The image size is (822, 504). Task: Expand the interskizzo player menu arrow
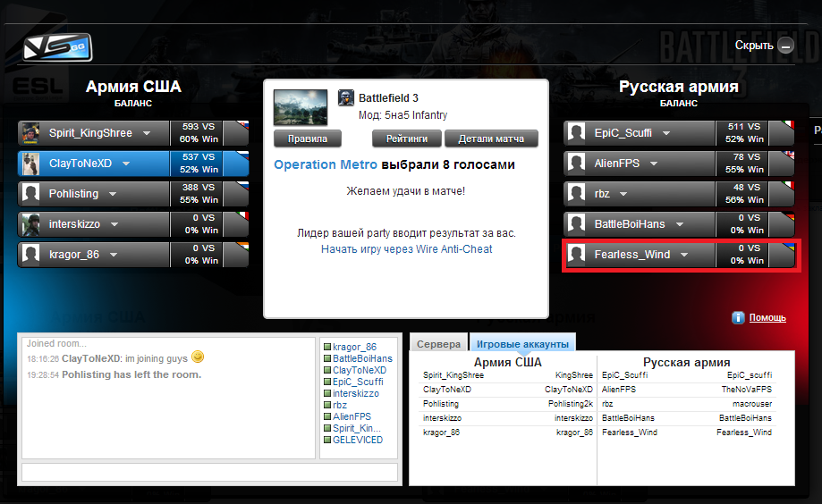114,224
